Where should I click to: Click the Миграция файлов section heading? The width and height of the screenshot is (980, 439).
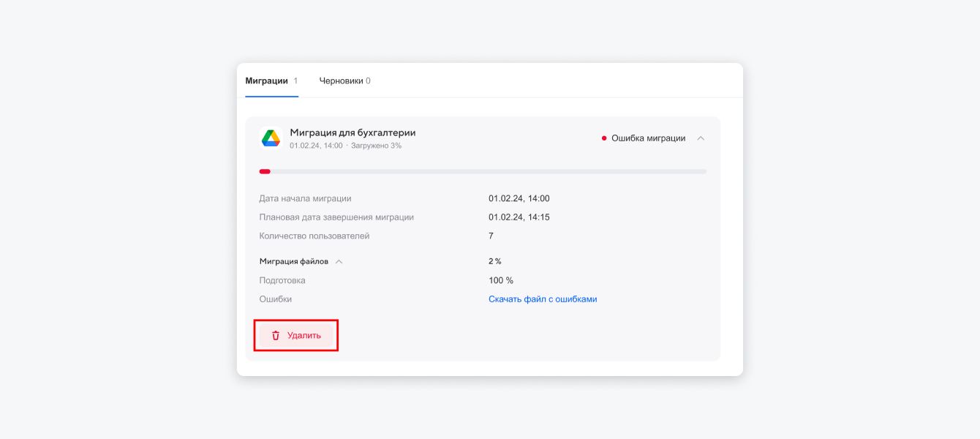pyautogui.click(x=293, y=261)
